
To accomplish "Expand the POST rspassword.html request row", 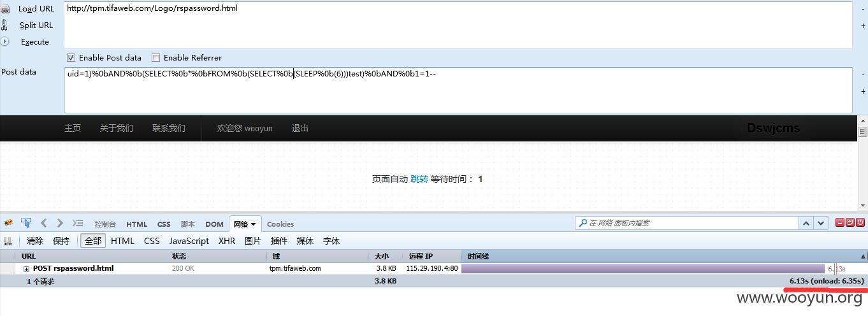I will tap(27, 269).
